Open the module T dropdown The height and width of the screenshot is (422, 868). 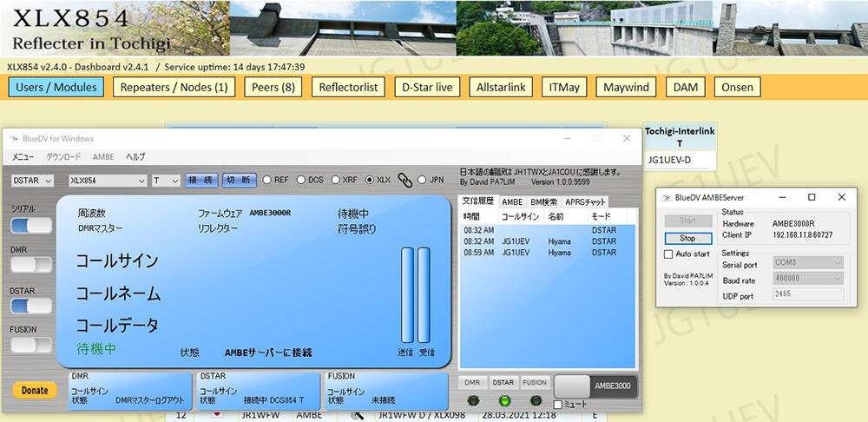[x=166, y=181]
